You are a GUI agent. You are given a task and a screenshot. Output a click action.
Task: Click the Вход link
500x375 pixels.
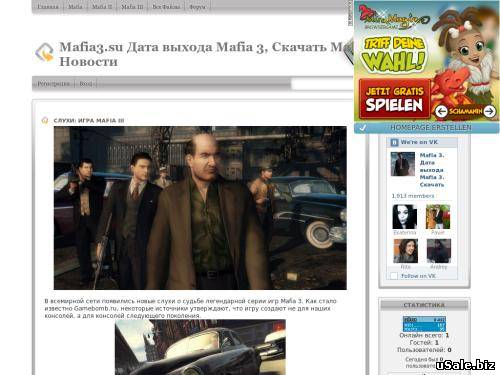[86, 84]
